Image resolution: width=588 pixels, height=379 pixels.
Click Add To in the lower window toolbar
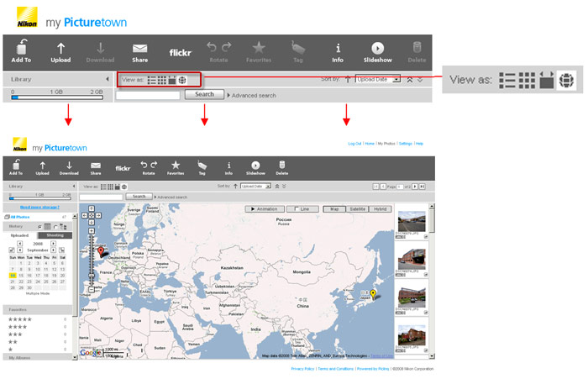(x=16, y=167)
